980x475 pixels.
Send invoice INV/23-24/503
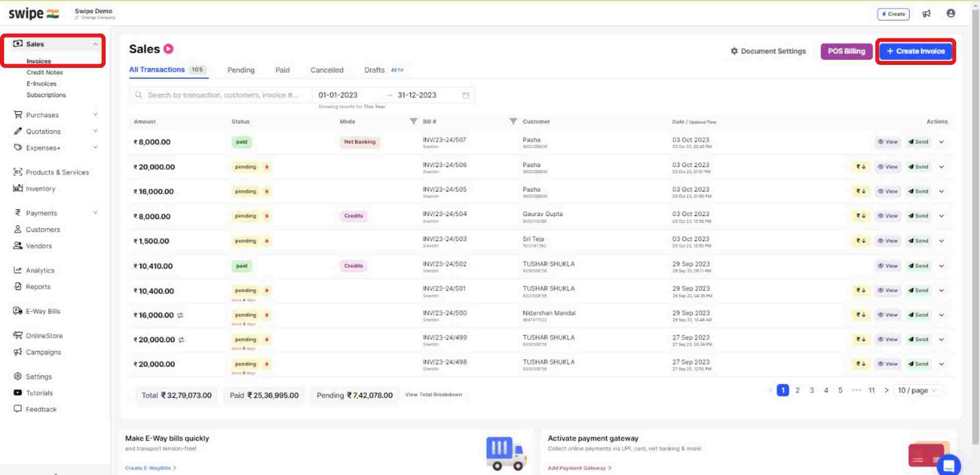click(918, 241)
